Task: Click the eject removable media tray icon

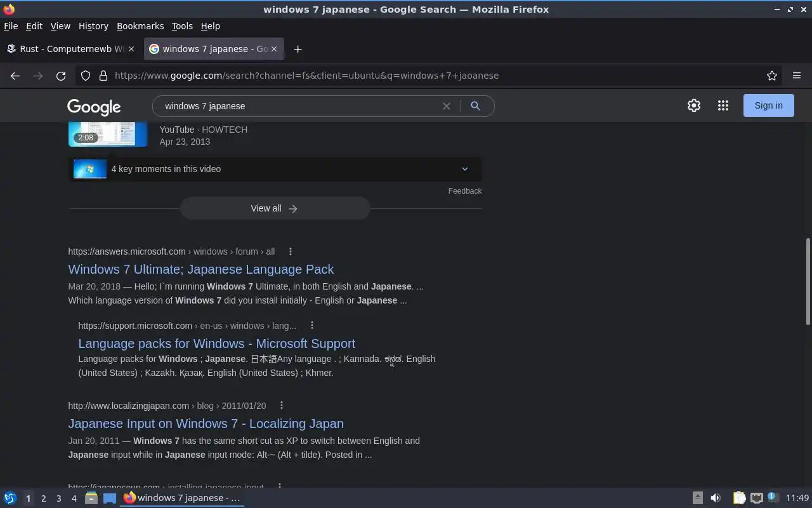Action: click(x=697, y=498)
